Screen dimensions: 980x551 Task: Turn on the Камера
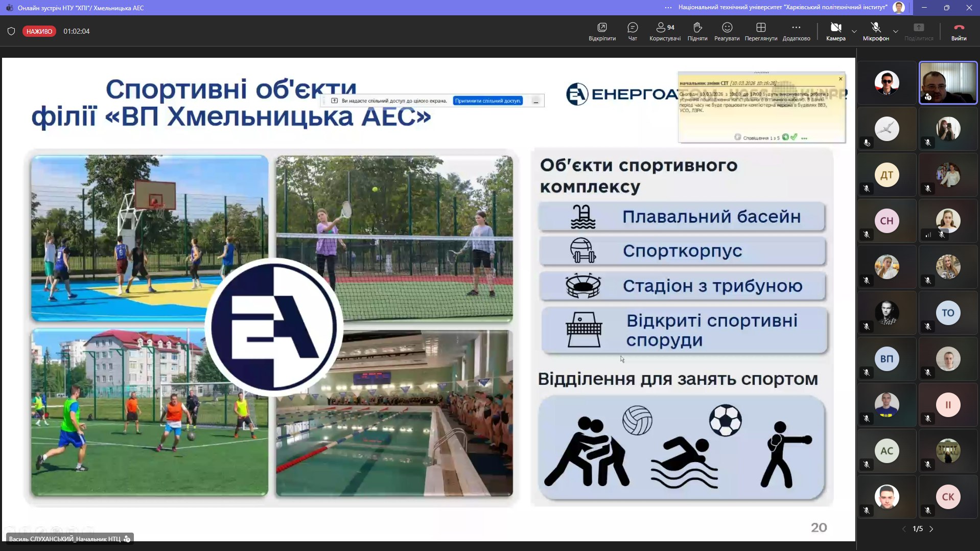click(x=835, y=31)
